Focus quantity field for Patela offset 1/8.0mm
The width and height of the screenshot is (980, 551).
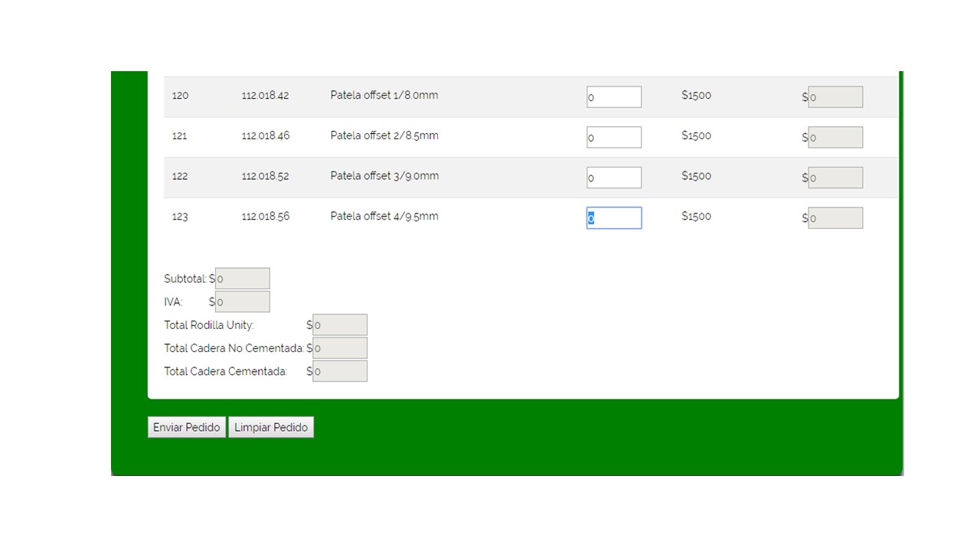pos(614,96)
